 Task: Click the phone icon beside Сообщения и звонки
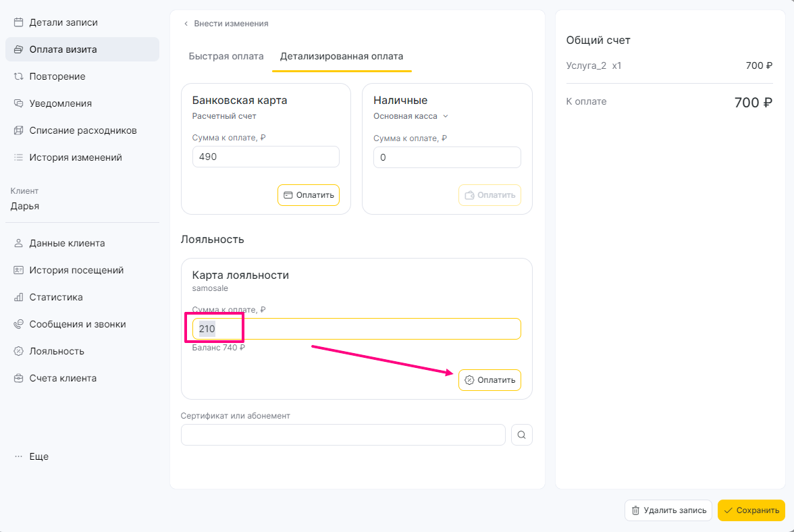coord(19,324)
